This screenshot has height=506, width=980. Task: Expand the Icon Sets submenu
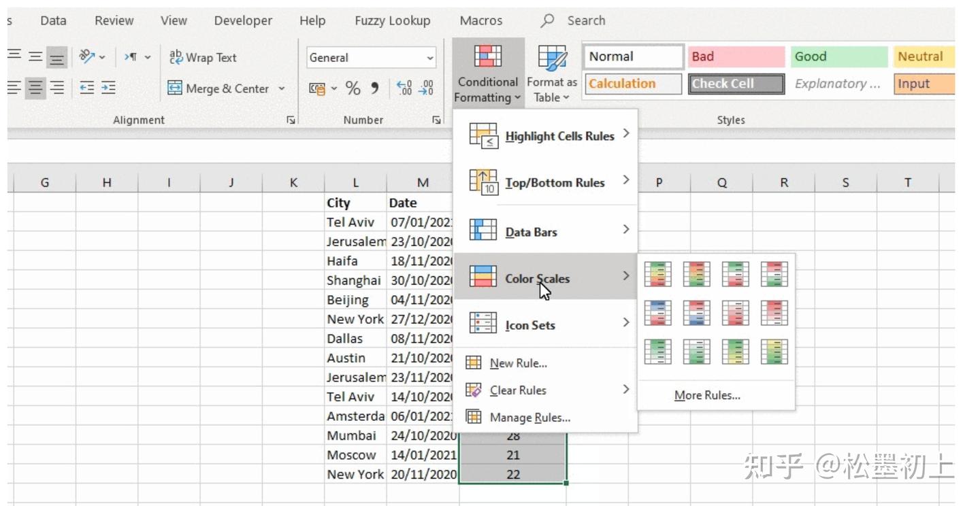point(531,324)
